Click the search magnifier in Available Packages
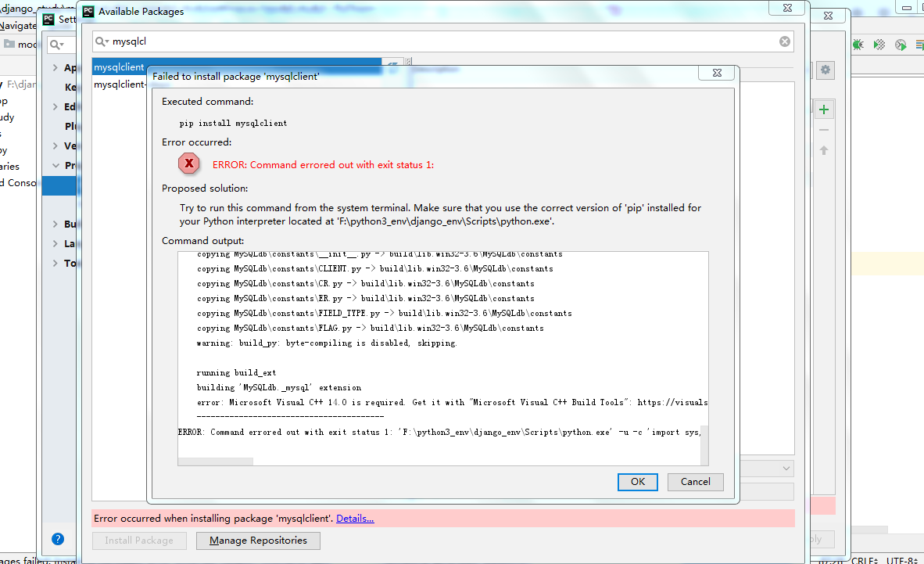 pyautogui.click(x=102, y=41)
